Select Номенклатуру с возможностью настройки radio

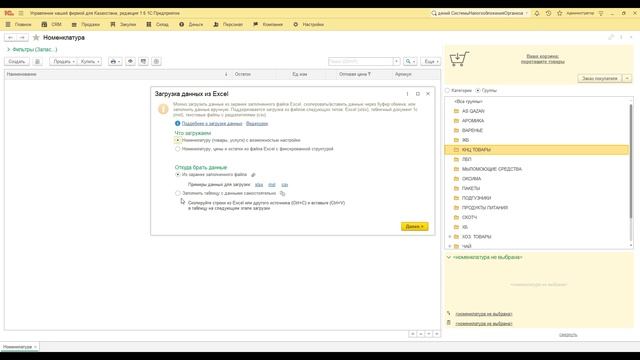178,140
